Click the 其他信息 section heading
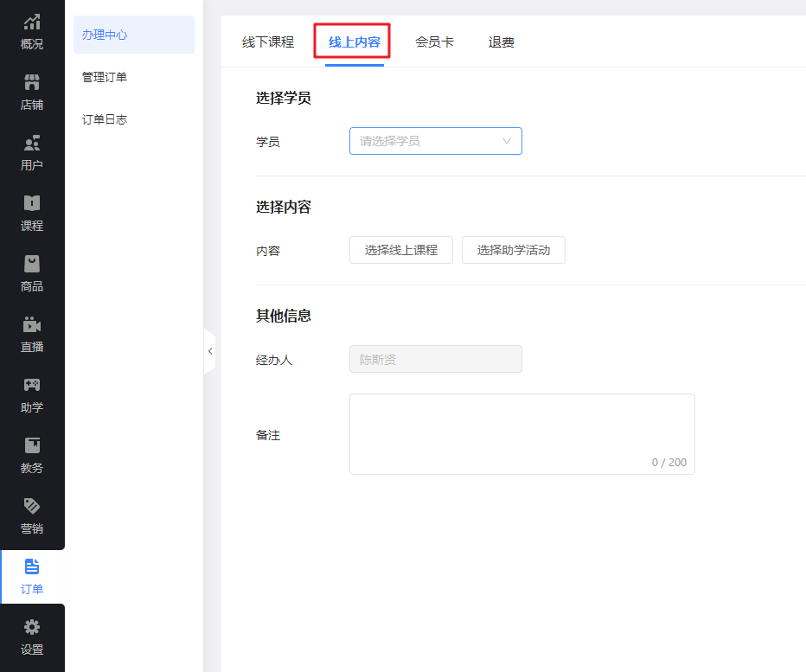Image resolution: width=806 pixels, height=672 pixels. [x=284, y=316]
